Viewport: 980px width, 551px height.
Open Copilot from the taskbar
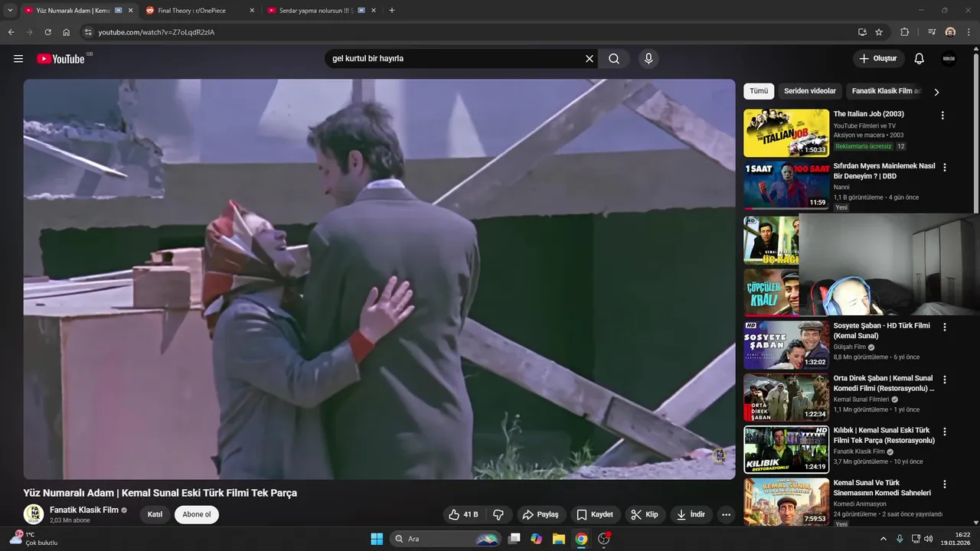(x=537, y=539)
